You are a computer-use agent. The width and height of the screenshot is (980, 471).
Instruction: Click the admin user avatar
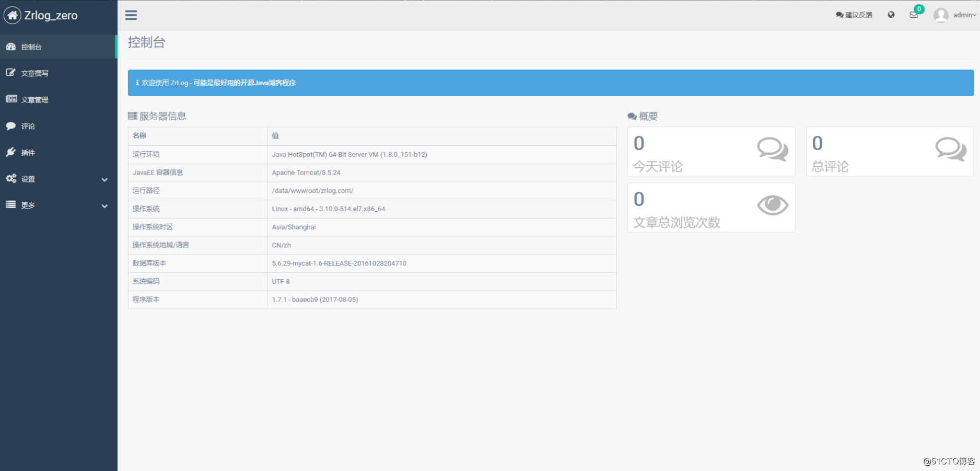(941, 15)
